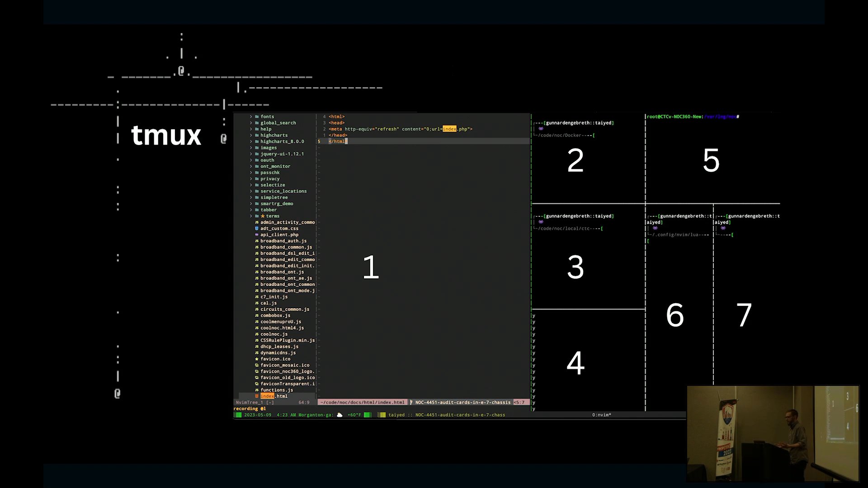Click the speaker video thumbnail
The image size is (868, 488).
coord(772,433)
